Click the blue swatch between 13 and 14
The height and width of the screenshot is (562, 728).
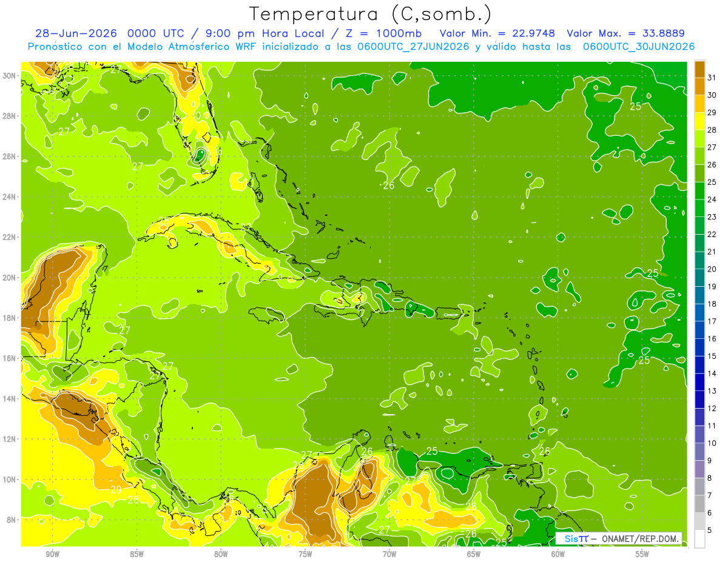[699, 383]
